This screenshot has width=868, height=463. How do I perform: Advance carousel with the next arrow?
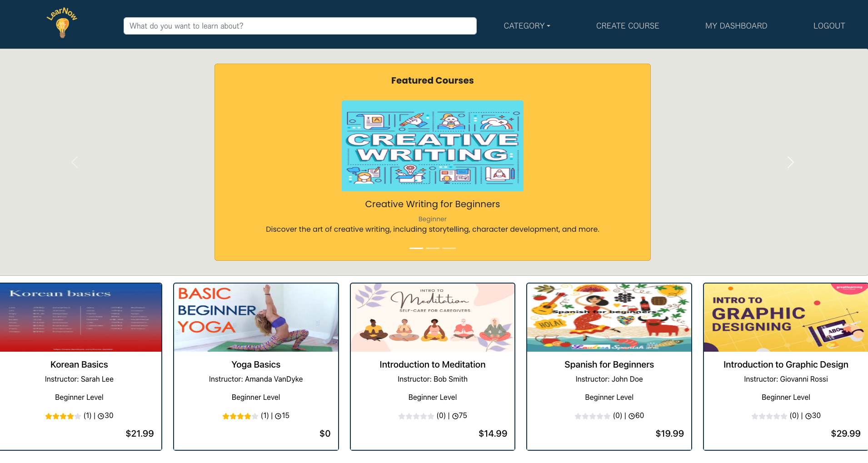coord(791,162)
